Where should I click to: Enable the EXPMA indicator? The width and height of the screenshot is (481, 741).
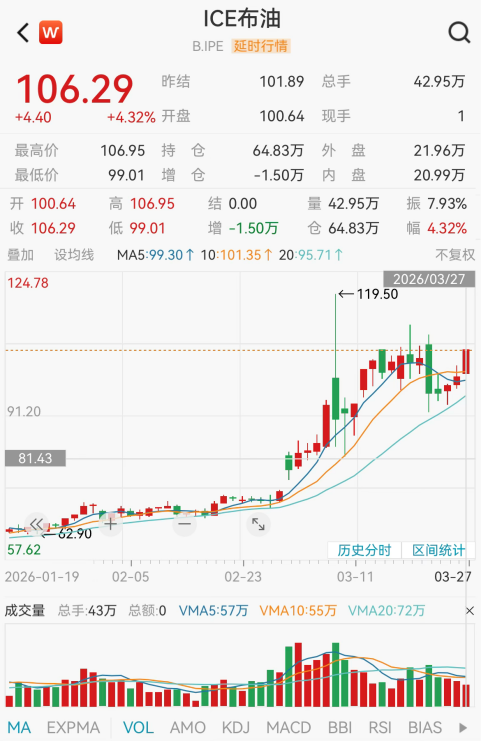(73, 727)
